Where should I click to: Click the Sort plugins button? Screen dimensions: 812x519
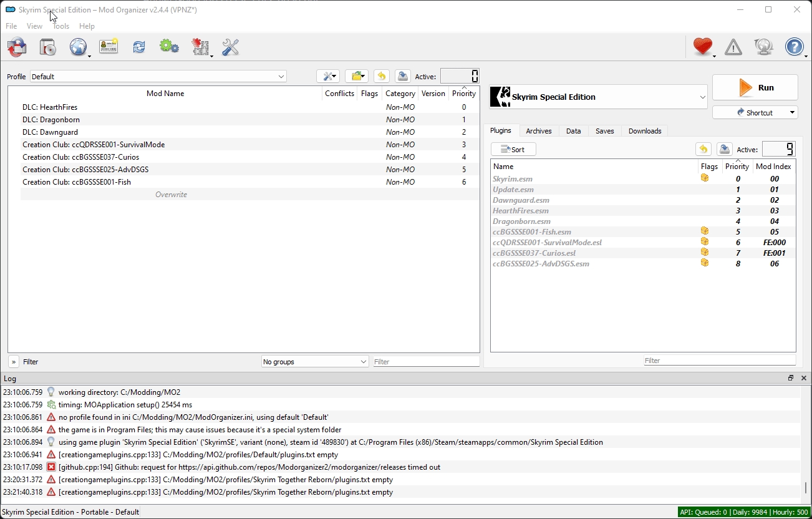tap(513, 150)
